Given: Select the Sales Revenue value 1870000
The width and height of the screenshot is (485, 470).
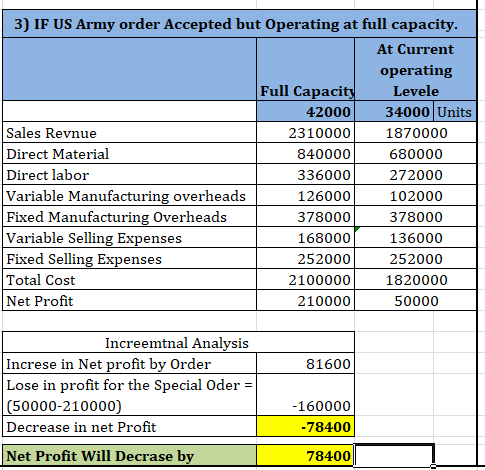Looking at the screenshot, I should [x=415, y=132].
